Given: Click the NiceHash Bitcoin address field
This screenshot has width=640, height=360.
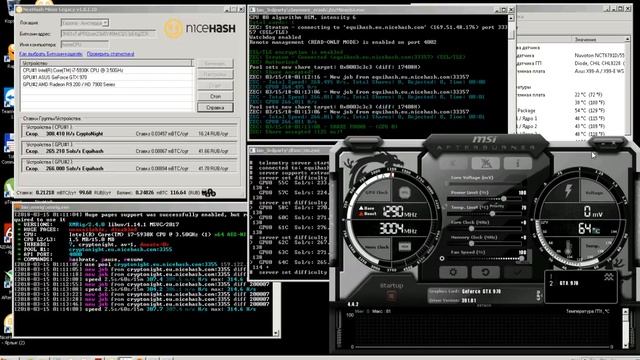Looking at the screenshot, I should pos(109,34).
